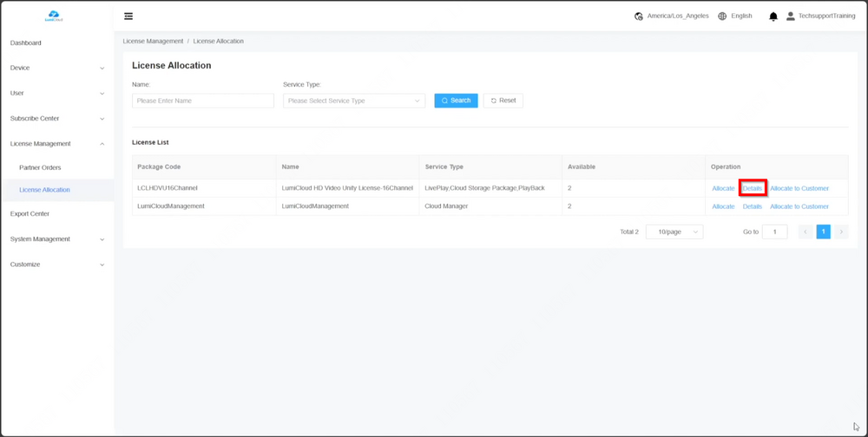868x437 pixels.
Task: Open the 10/page size dropdown
Action: pyautogui.click(x=674, y=232)
